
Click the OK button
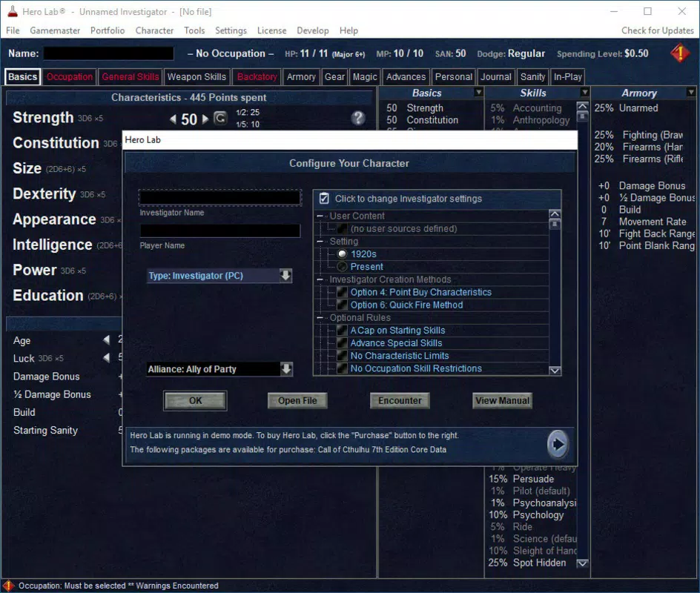point(195,401)
